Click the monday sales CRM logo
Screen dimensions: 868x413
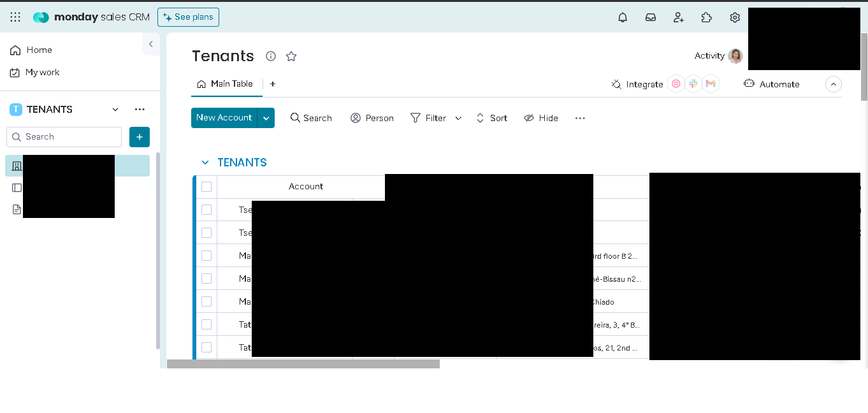[91, 17]
